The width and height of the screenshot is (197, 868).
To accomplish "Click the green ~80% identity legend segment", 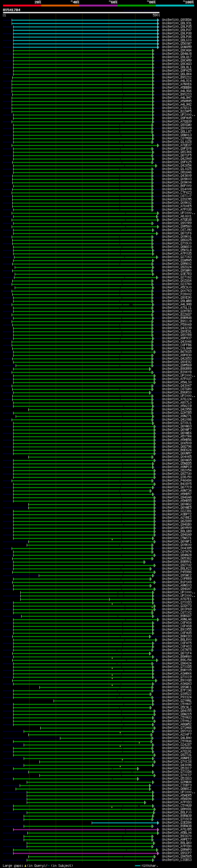I will tap(137, 6).
